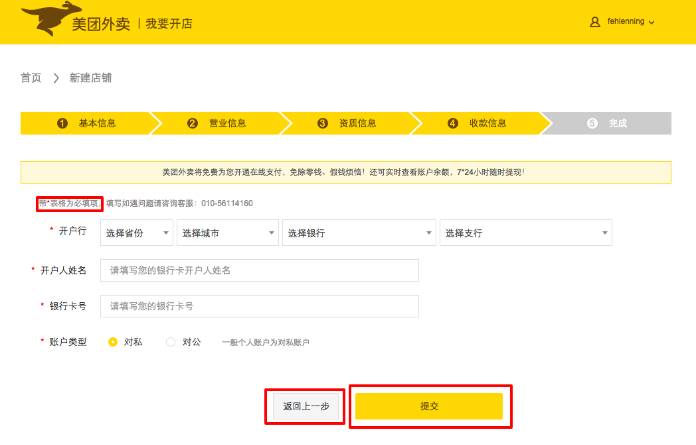Select step 1 基本信息 tab

(86, 123)
